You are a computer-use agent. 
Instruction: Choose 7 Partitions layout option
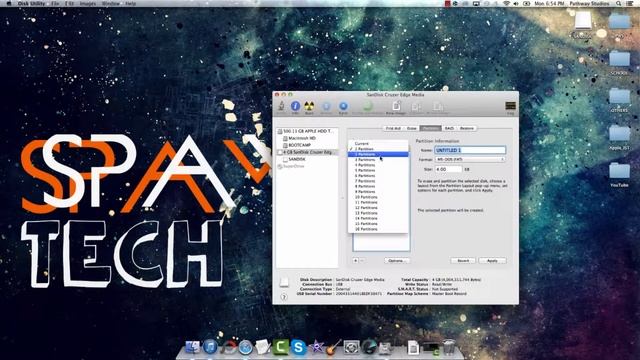(378, 181)
